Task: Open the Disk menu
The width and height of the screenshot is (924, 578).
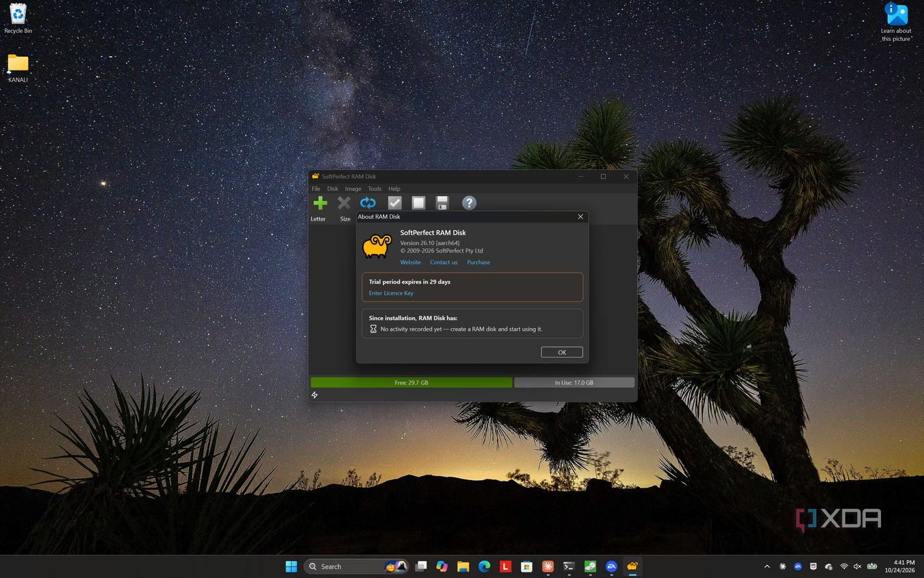Action: click(x=333, y=189)
